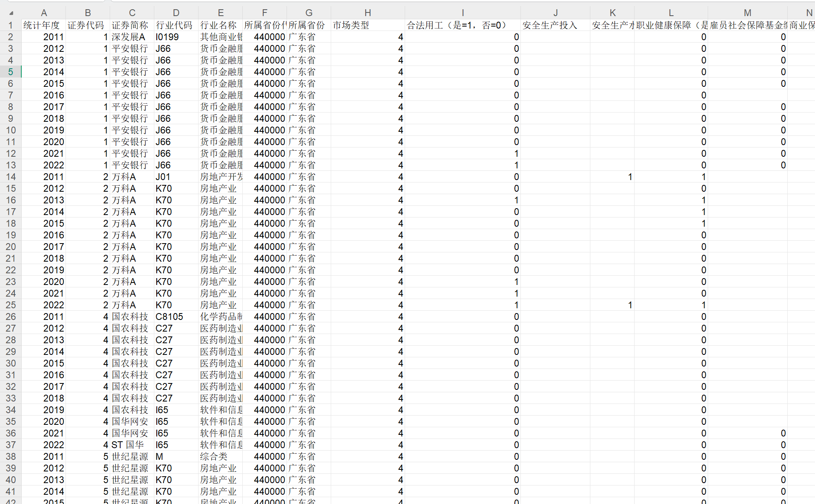Select column A header
The height and width of the screenshot is (504, 815).
[x=43, y=13]
